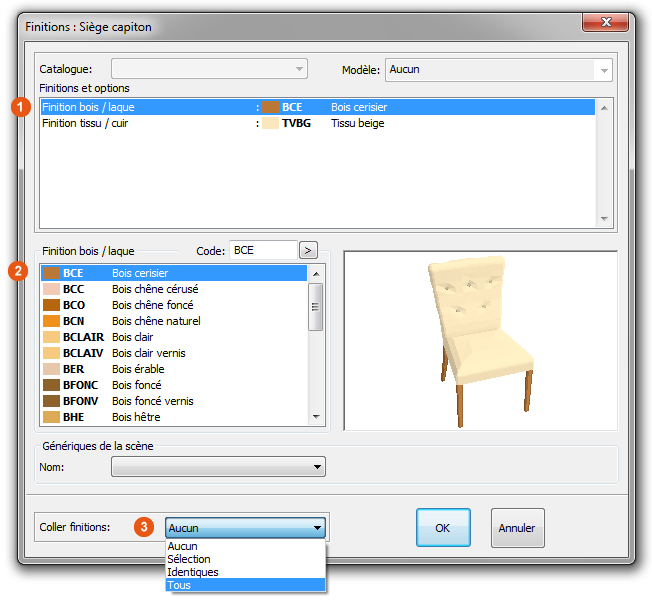Click the '>' button next to Code field
The height and width of the screenshot is (602, 652).
point(308,250)
